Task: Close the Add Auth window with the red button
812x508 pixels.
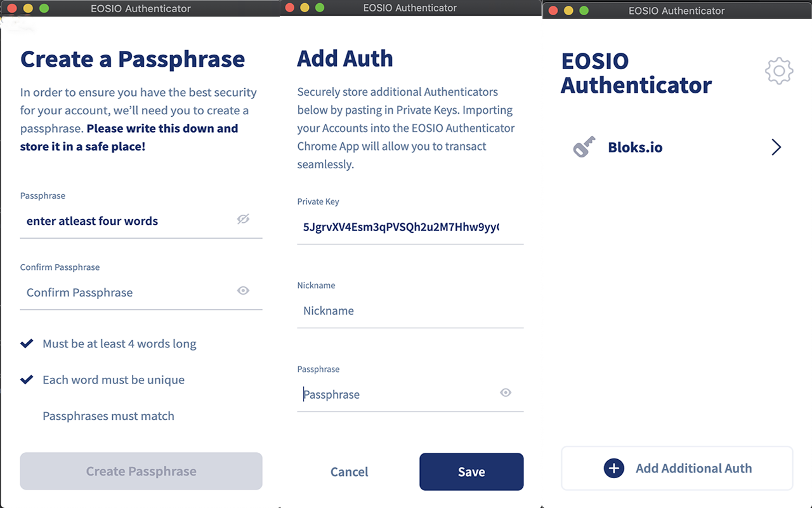Action: (x=290, y=8)
